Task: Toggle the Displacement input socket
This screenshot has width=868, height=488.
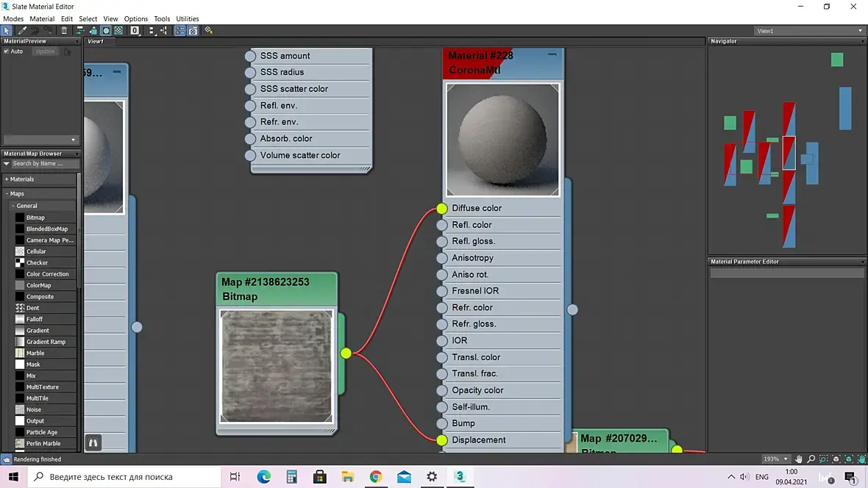Action: (441, 440)
